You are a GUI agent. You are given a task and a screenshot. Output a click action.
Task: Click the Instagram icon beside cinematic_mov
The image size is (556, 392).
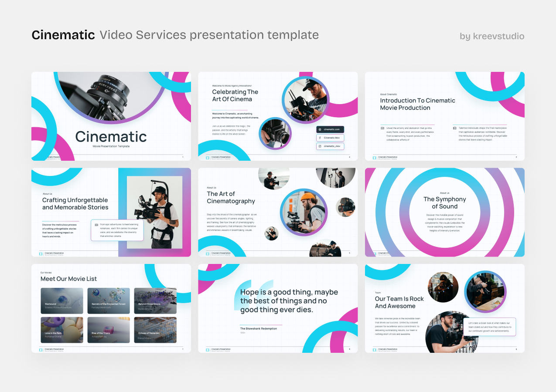(320, 146)
